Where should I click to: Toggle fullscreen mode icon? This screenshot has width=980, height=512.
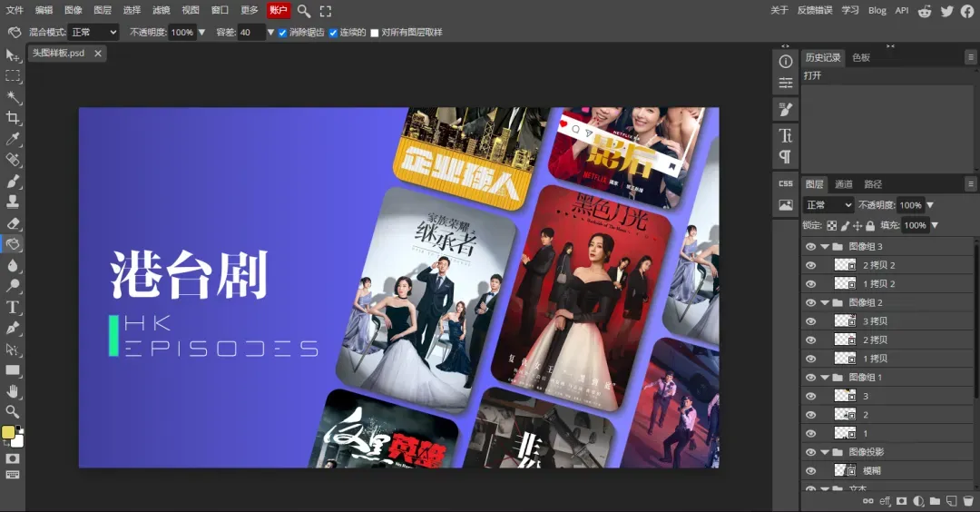pyautogui.click(x=325, y=11)
